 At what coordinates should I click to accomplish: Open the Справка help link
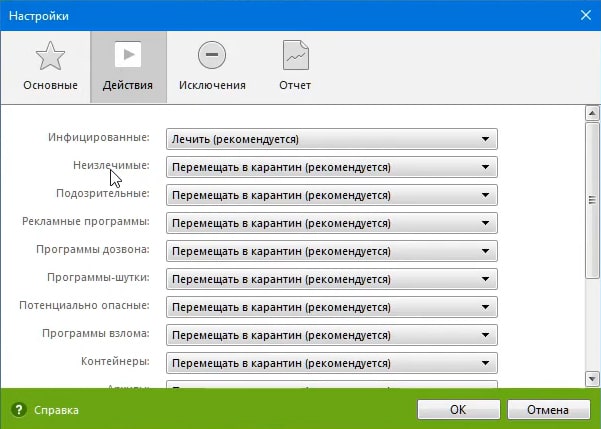click(56, 410)
